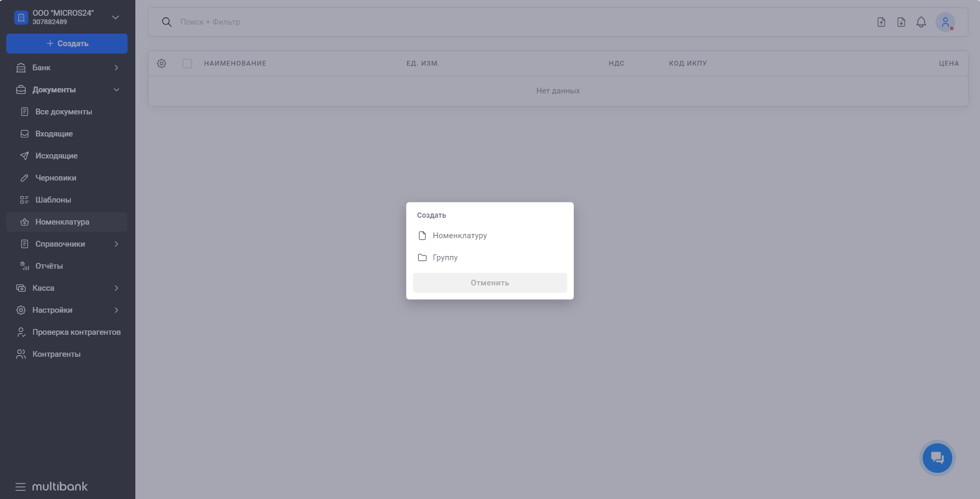The height and width of the screenshot is (499, 980).
Task: Collapse sidebar with hamburger icon
Action: tap(20, 486)
